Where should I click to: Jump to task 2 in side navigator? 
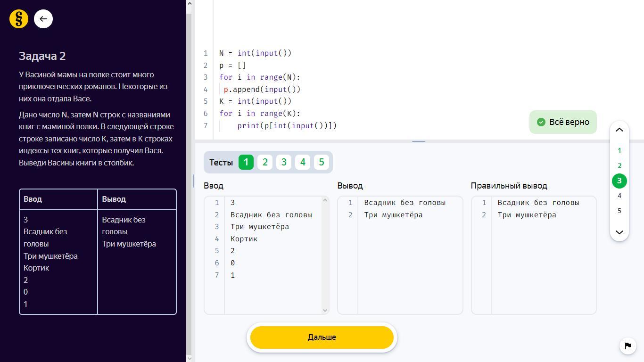click(619, 165)
